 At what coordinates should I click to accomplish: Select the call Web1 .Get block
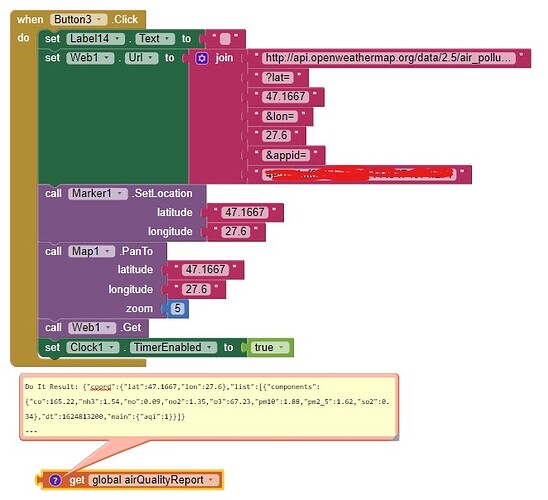(x=93, y=328)
